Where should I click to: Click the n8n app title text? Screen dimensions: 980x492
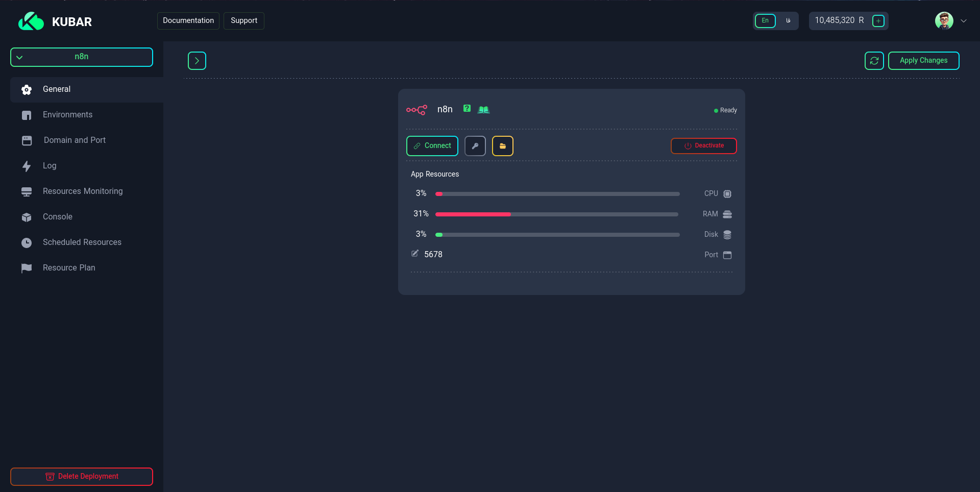point(445,110)
